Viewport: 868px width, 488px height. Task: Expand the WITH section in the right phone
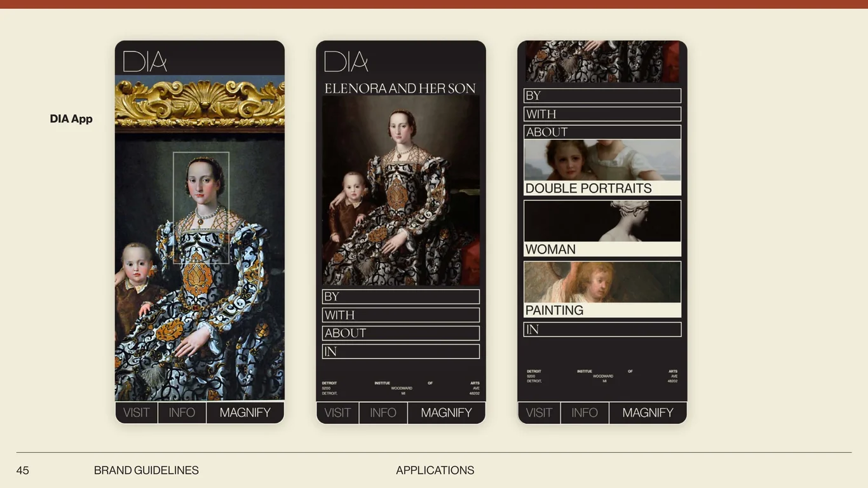click(x=602, y=114)
